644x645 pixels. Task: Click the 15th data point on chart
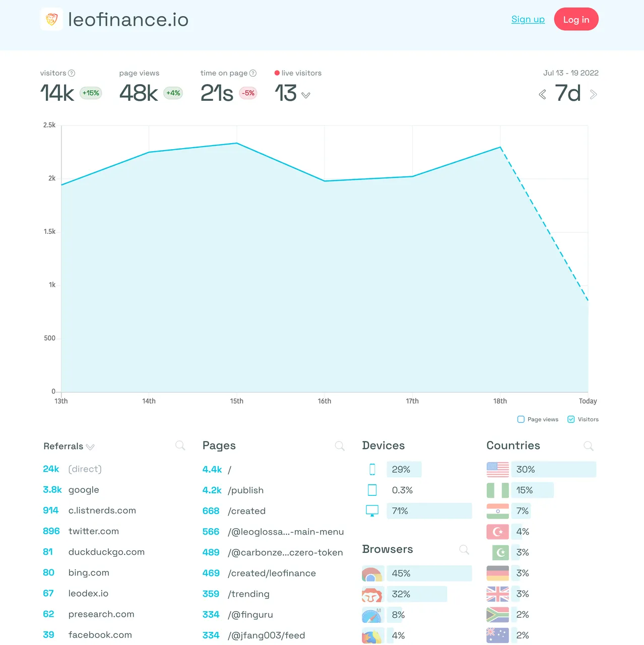click(x=237, y=144)
